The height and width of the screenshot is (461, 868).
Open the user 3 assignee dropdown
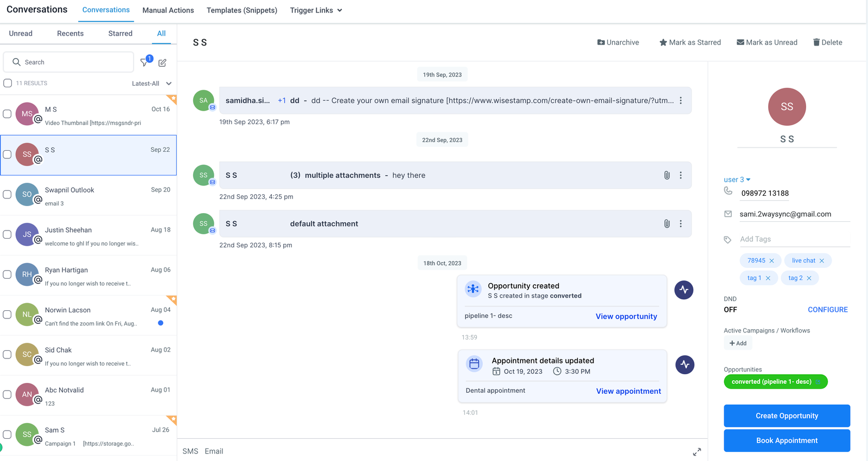(x=737, y=180)
